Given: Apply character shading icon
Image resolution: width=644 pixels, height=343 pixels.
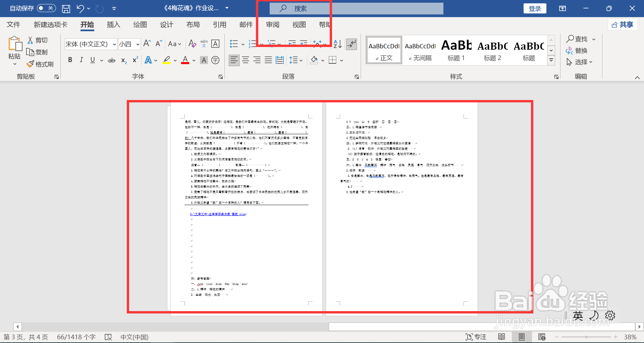Looking at the screenshot, I should 204,60.
